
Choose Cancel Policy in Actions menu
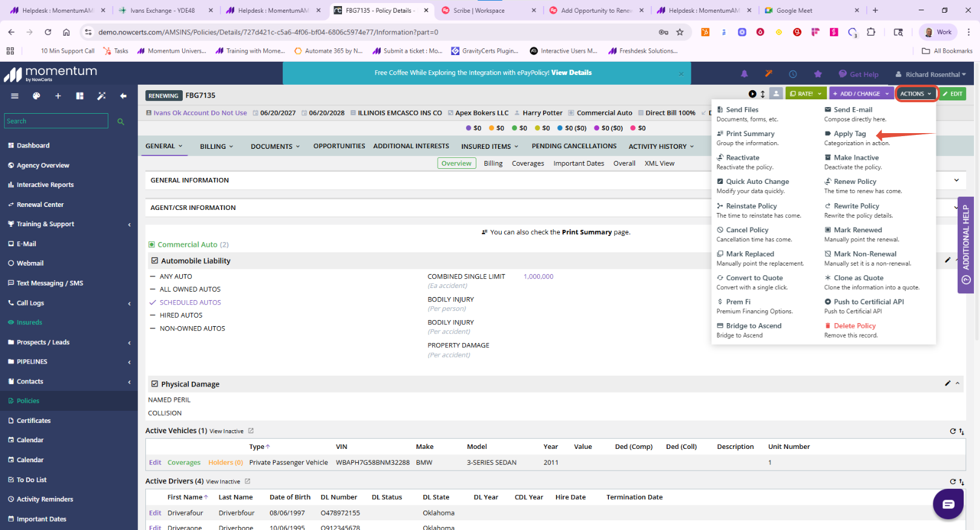pyautogui.click(x=747, y=230)
